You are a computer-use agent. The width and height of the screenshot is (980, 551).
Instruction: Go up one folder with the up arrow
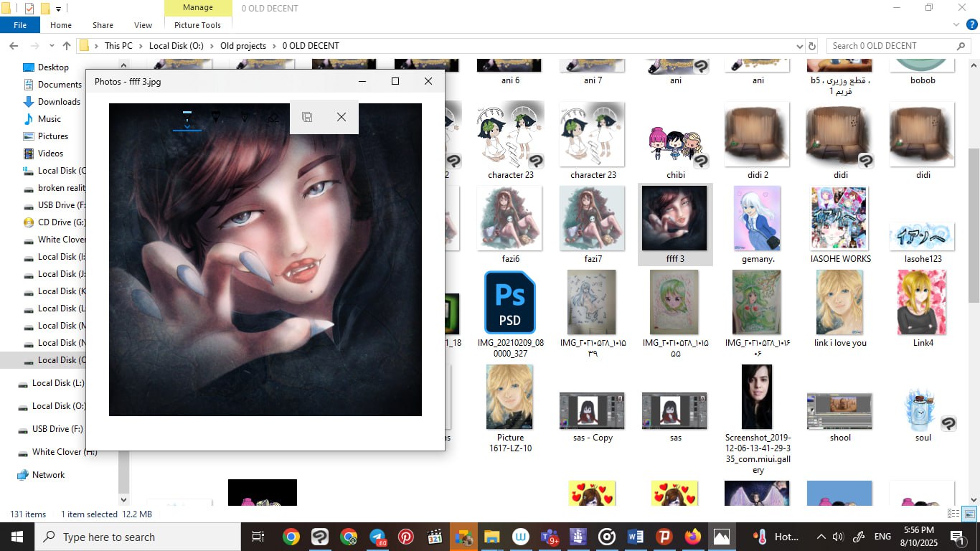coord(67,46)
